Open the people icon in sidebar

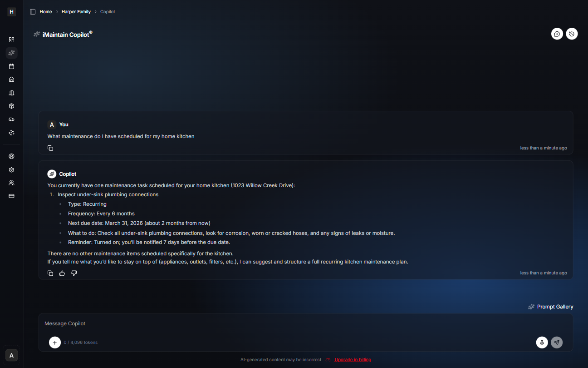point(12,183)
